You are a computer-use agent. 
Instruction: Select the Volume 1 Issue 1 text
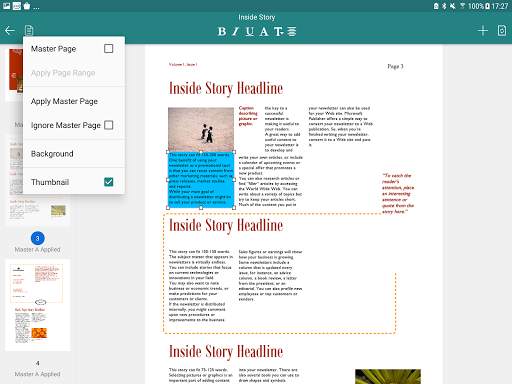(x=183, y=64)
